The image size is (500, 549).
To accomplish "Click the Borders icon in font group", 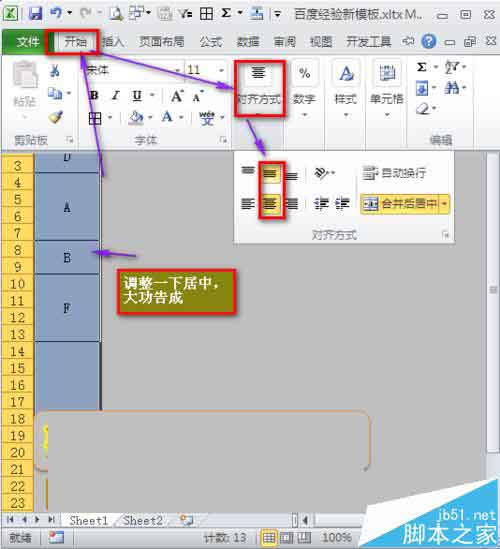I will coord(95,118).
